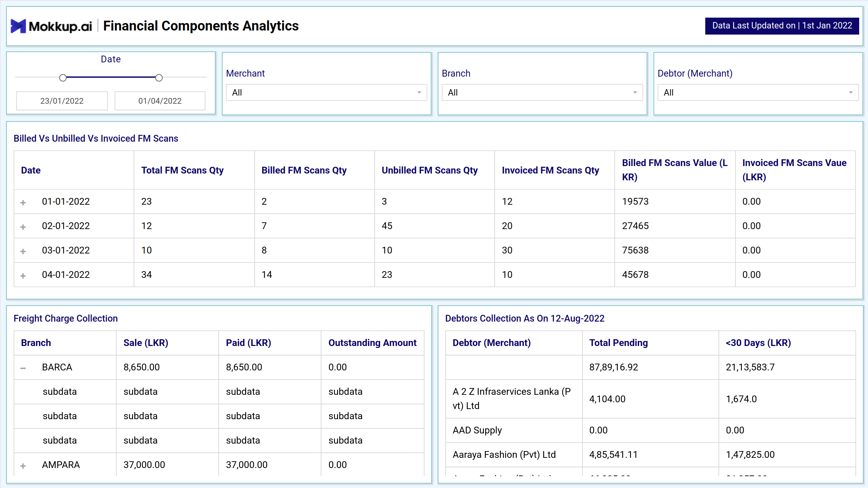This screenshot has width=868, height=488.
Task: Expand the 04-01-2022 row
Action: (x=23, y=276)
